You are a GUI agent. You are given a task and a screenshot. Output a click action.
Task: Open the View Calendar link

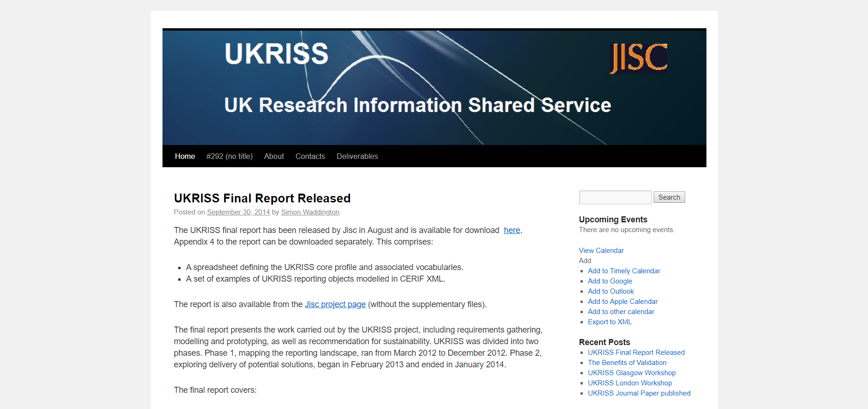pyautogui.click(x=601, y=251)
